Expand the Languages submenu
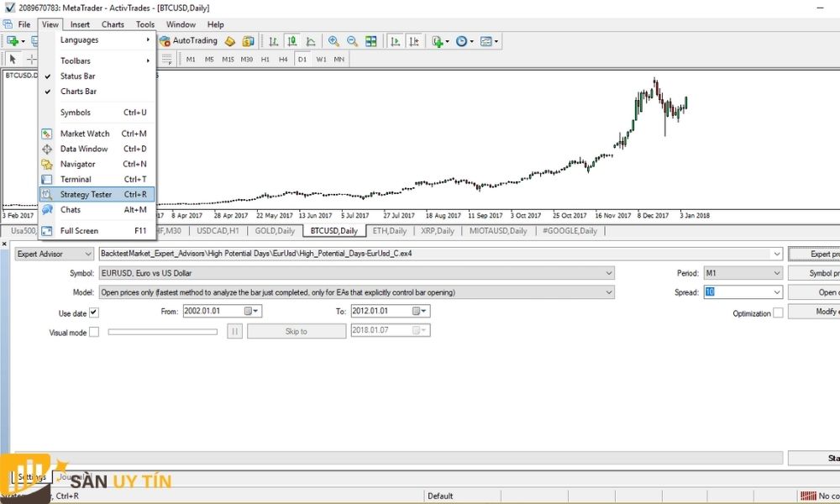This screenshot has width=840, height=504. 97,39
